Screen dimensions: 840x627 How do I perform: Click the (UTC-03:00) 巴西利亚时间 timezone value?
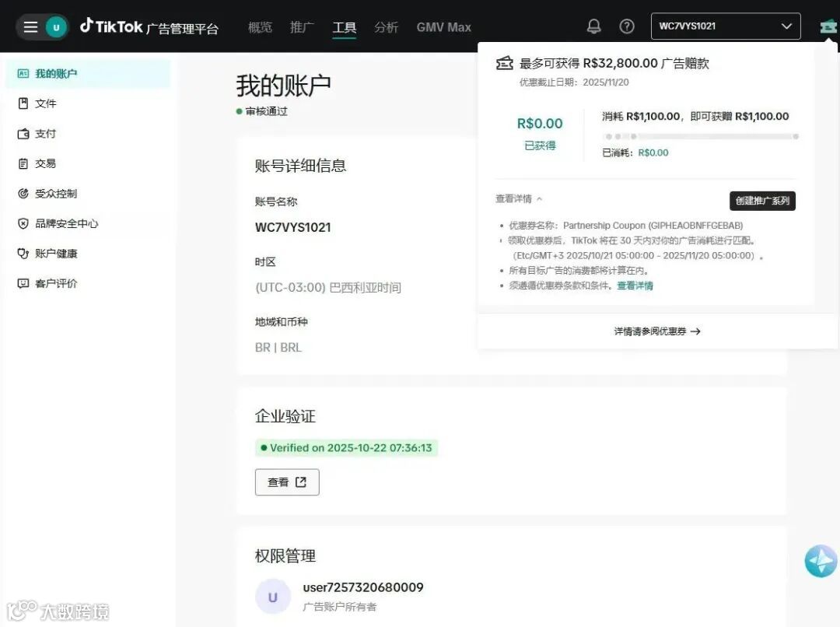pos(328,288)
